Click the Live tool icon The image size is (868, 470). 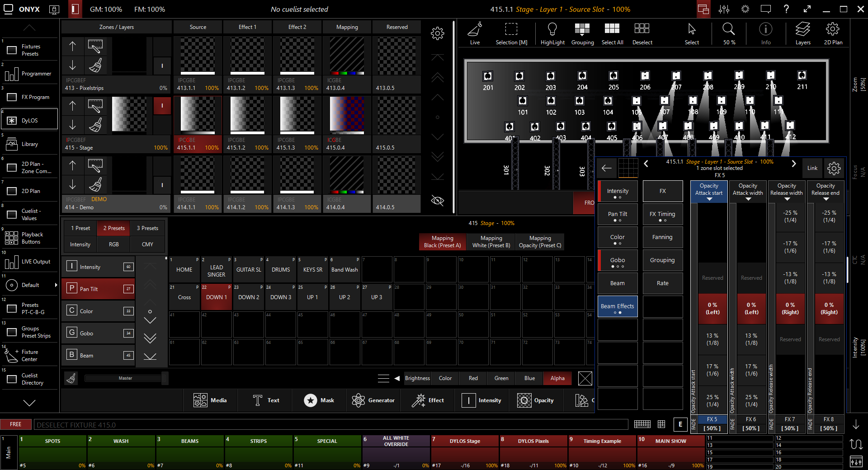(475, 33)
